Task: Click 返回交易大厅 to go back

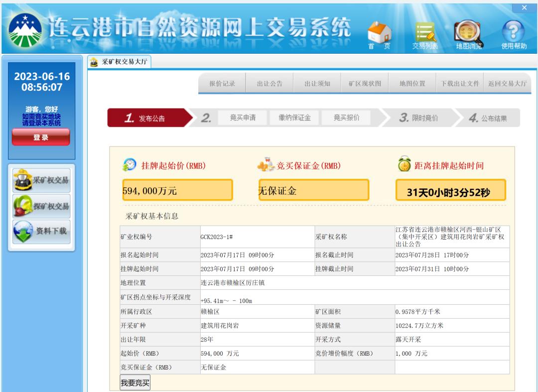Action: click(x=507, y=84)
